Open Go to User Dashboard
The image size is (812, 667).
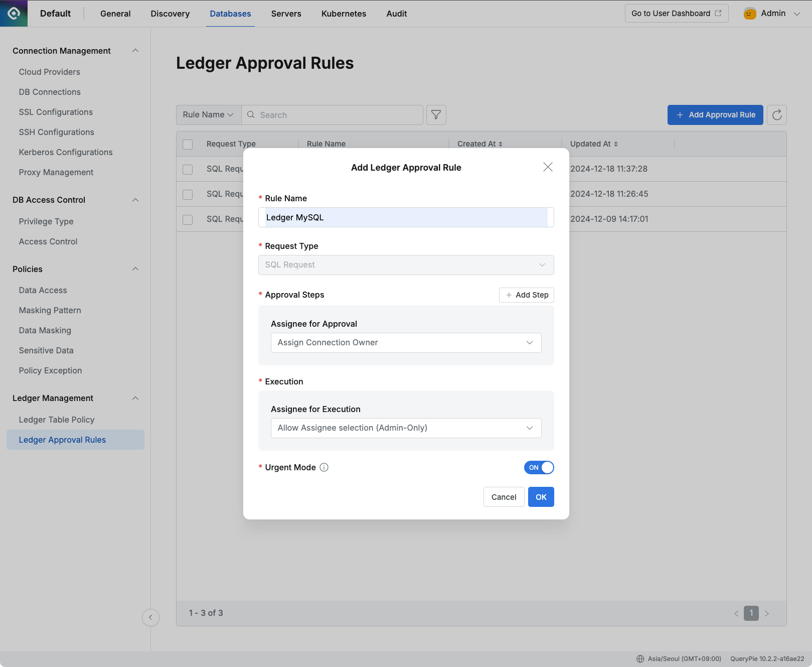point(676,14)
